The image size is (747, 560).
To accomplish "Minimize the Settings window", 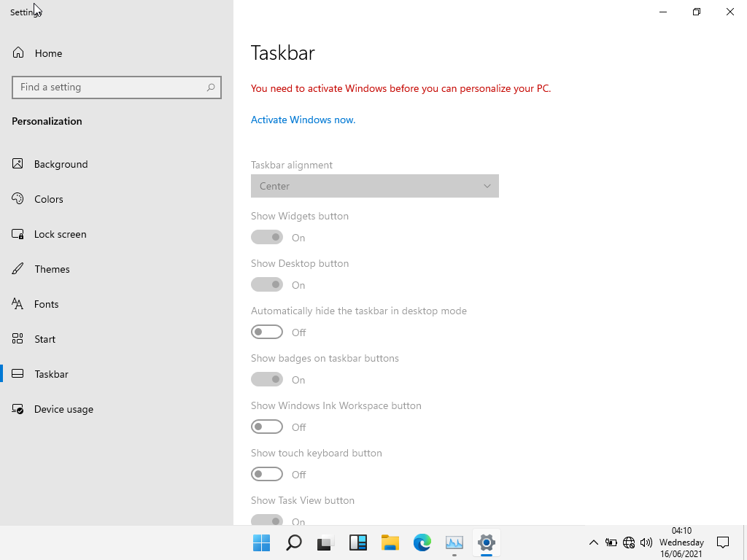I will pos(663,12).
